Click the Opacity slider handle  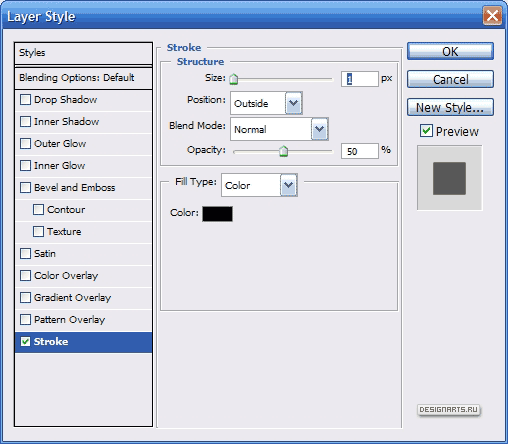[x=283, y=151]
